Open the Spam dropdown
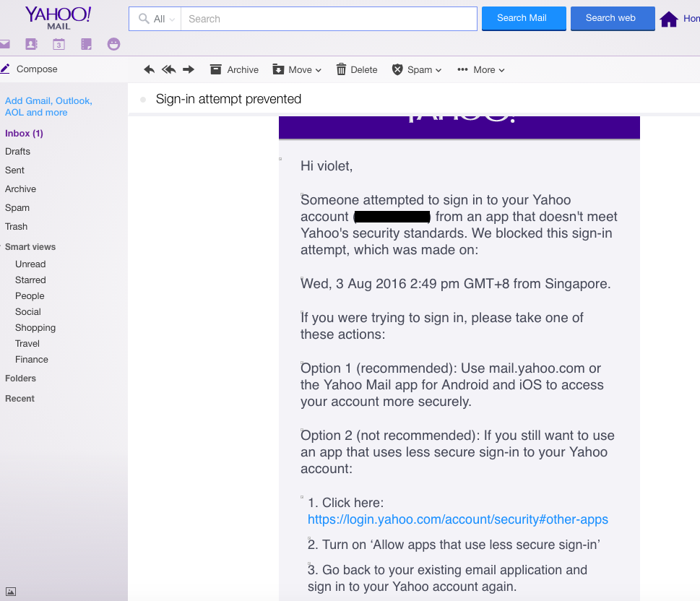700x601 pixels. tap(417, 69)
